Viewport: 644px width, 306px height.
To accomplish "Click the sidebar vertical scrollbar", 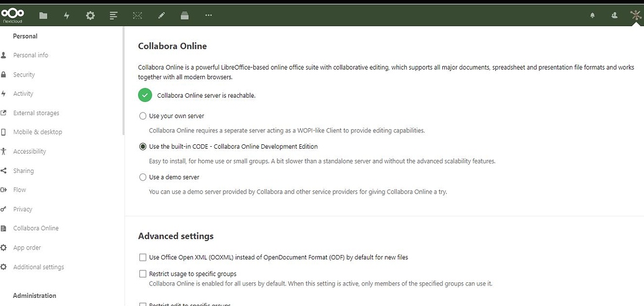I will [x=123, y=81].
